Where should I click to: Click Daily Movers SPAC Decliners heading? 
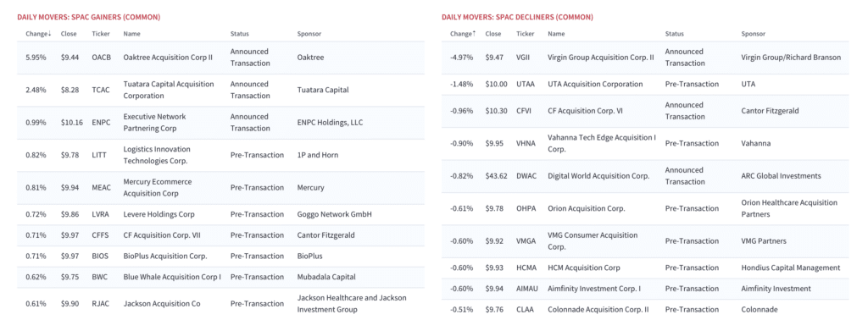pos(517,17)
